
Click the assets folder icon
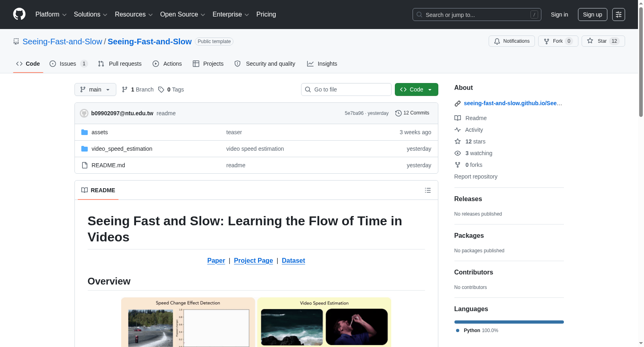point(85,132)
